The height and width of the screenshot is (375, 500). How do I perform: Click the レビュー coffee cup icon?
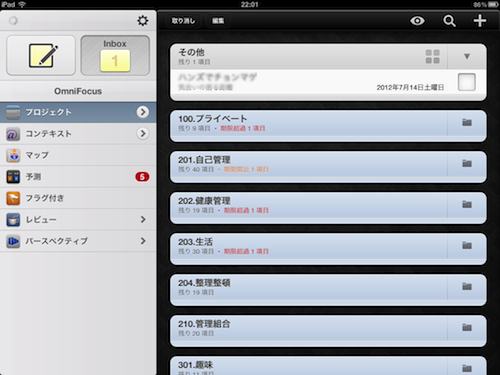point(13,220)
